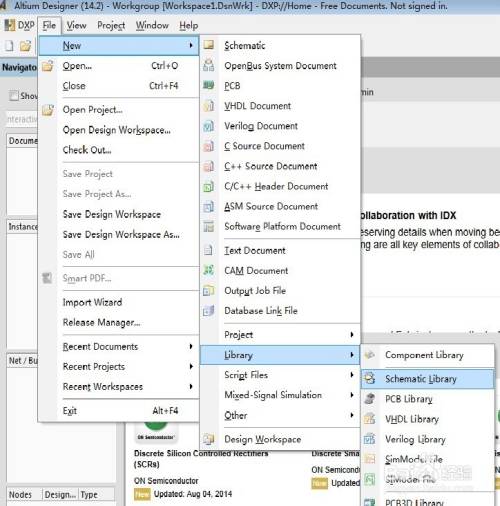The width and height of the screenshot is (500, 506).
Task: Click the VHDL Document icon
Action: pyautogui.click(x=209, y=106)
